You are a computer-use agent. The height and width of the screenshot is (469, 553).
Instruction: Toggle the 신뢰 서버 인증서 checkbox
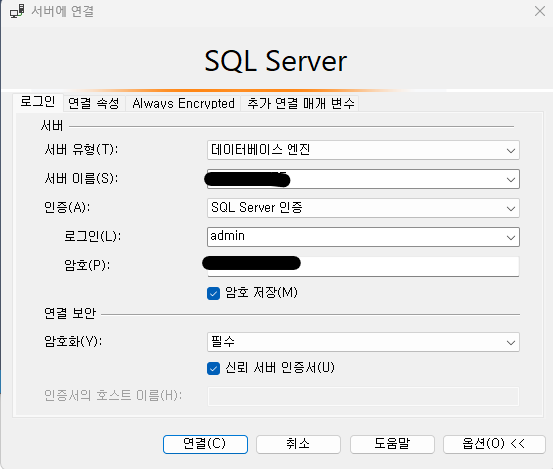(x=213, y=368)
